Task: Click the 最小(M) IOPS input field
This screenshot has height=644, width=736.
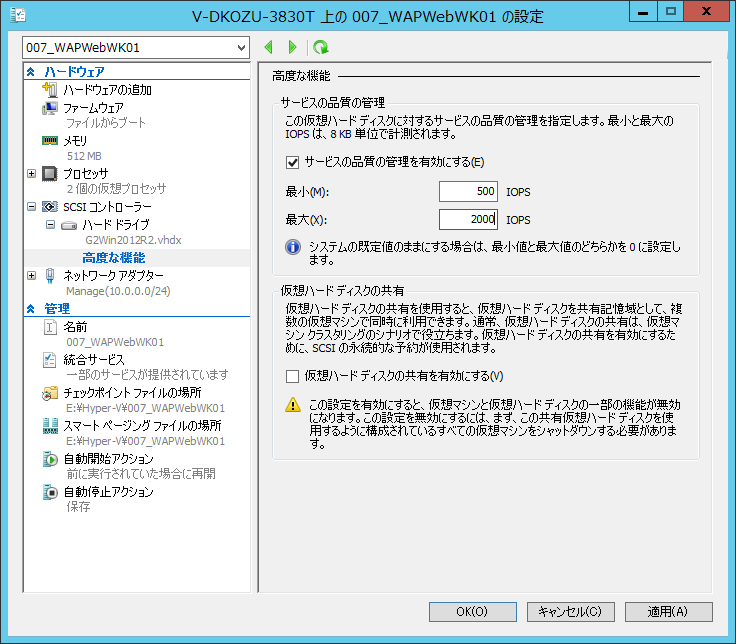Action: (468, 192)
